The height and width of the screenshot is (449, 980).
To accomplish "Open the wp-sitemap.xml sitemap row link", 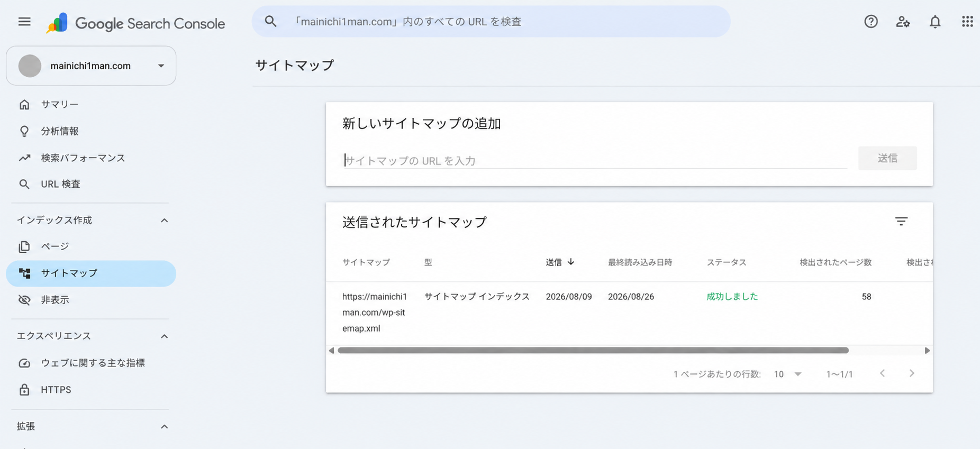I will [x=374, y=313].
